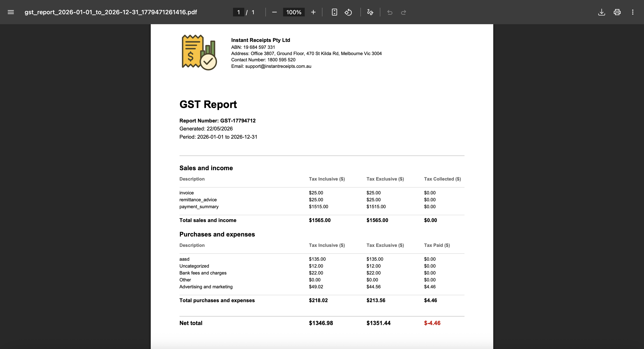644x349 pixels.
Task: Select total purchases $218.02 value
Action: tap(318, 300)
